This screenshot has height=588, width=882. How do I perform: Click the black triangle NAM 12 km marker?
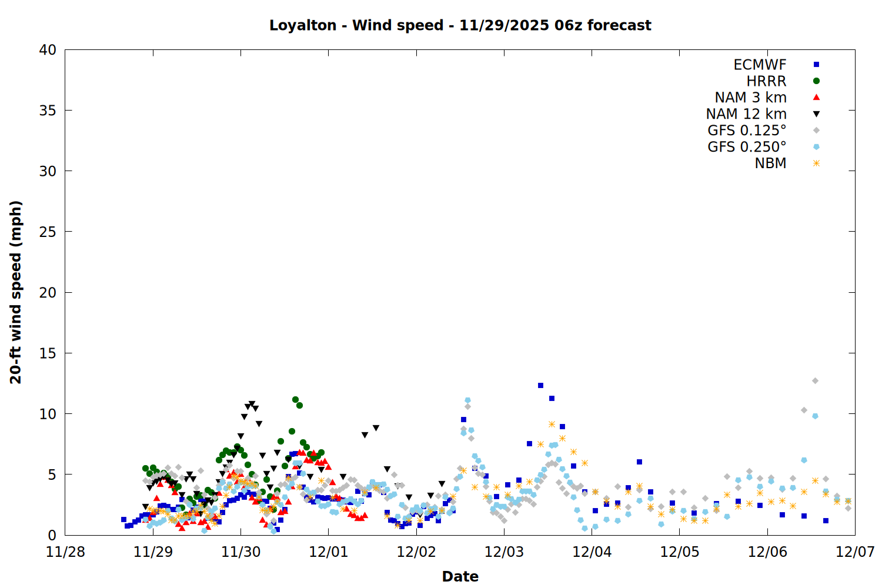(x=816, y=114)
